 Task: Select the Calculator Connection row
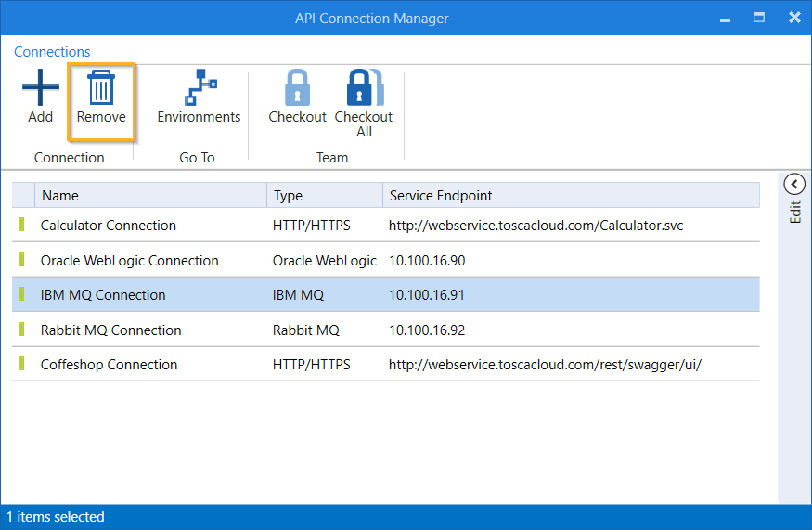click(x=109, y=226)
